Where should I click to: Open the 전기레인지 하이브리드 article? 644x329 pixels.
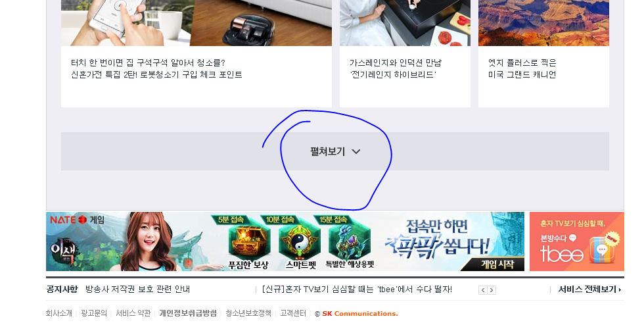[x=395, y=68]
